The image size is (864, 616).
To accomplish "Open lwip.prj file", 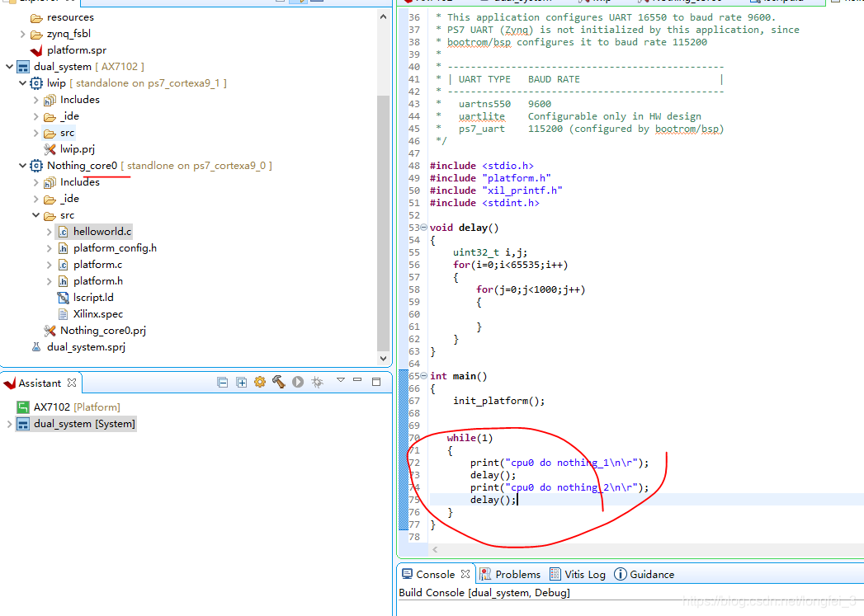I will (77, 149).
